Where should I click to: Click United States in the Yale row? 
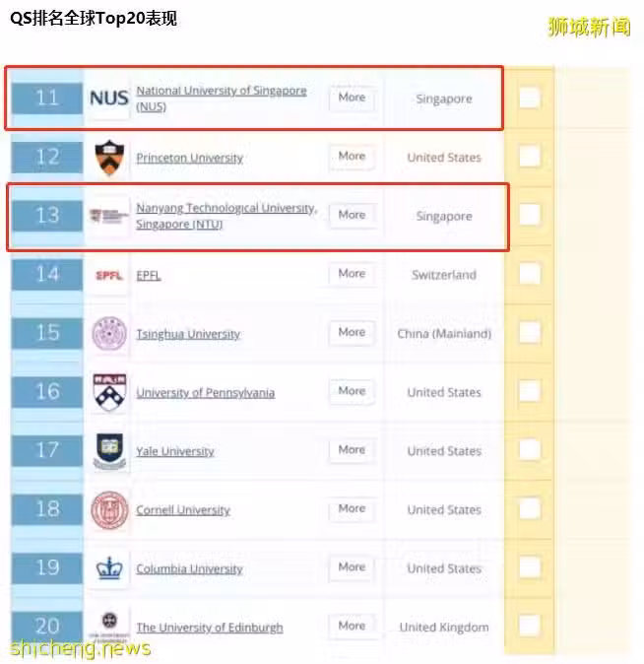(444, 451)
